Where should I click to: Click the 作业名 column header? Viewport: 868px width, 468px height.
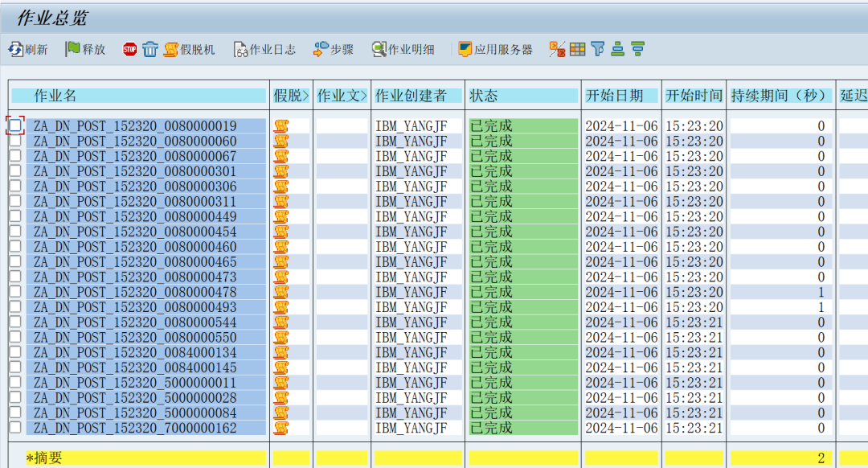(138, 96)
